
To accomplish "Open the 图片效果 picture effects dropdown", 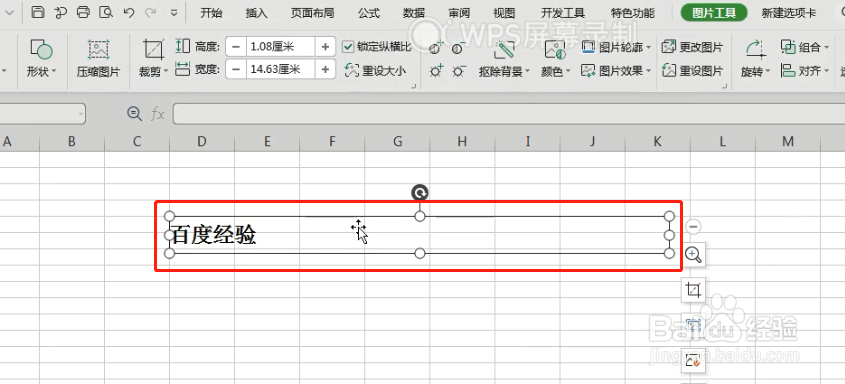I will tap(617, 70).
